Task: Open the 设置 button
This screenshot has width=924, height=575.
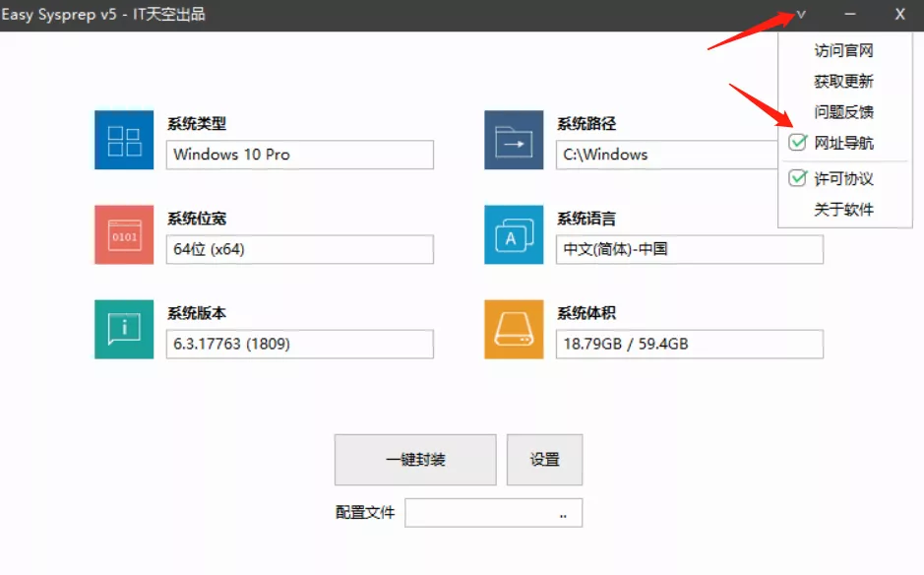Action: click(544, 460)
